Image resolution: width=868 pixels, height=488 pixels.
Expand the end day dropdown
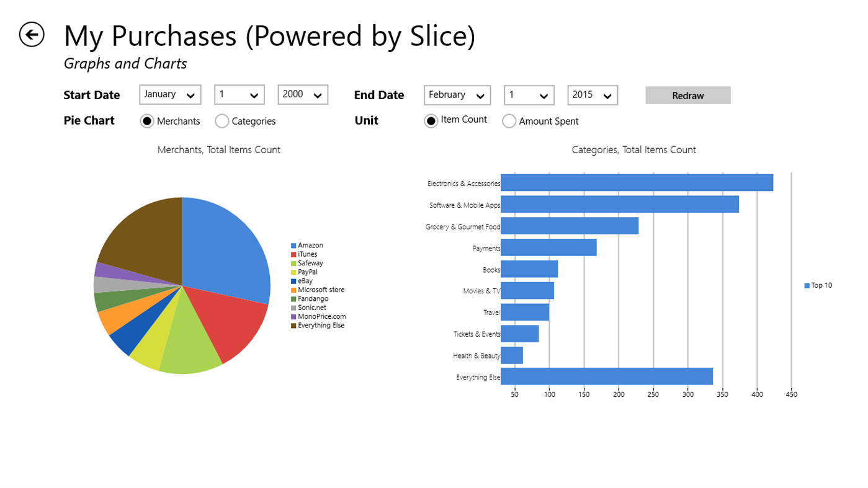point(529,95)
